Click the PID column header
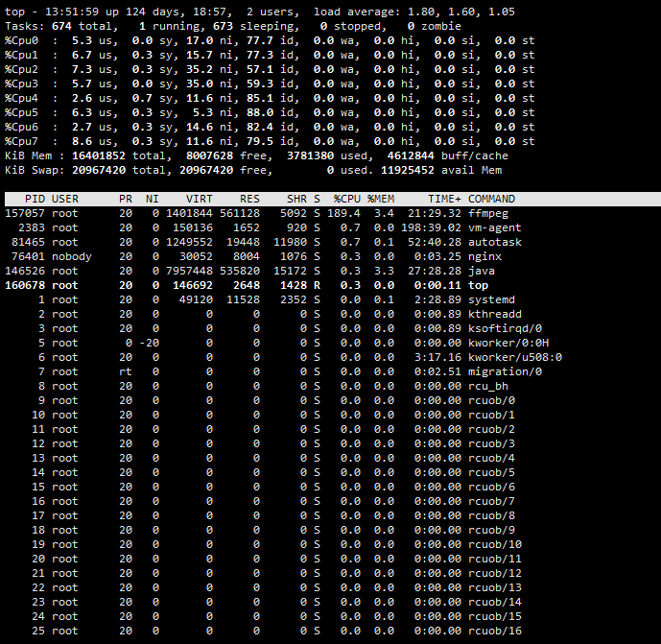 click(x=35, y=199)
